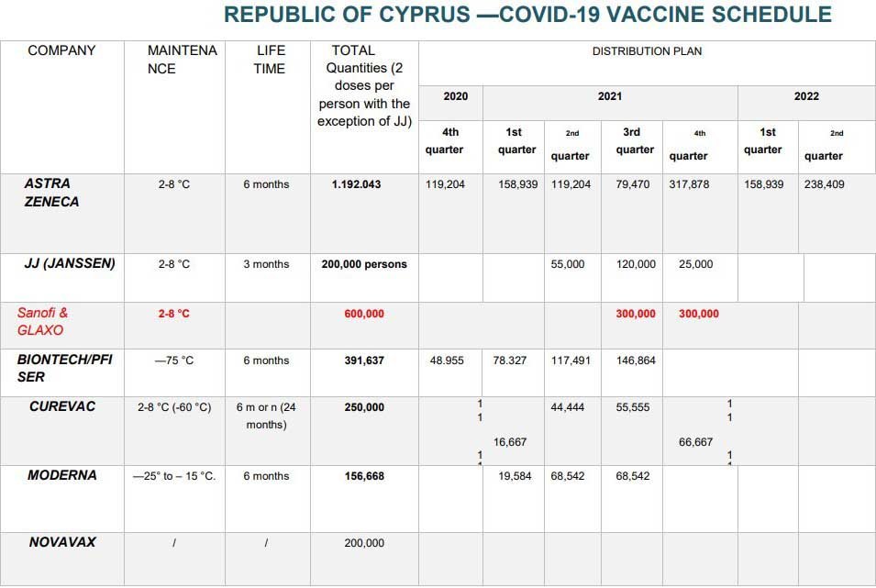Click the MAINTENANCE column header
Viewport: 876px width, 588px height.
tap(182, 60)
